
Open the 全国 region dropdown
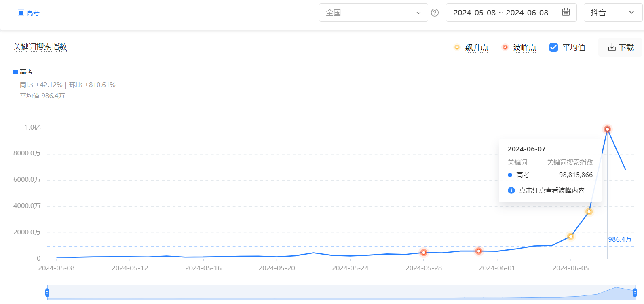(x=373, y=13)
